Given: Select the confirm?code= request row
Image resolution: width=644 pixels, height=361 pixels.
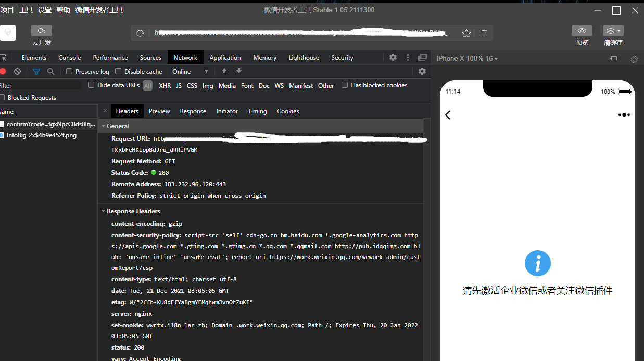Looking at the screenshot, I should coord(48,124).
